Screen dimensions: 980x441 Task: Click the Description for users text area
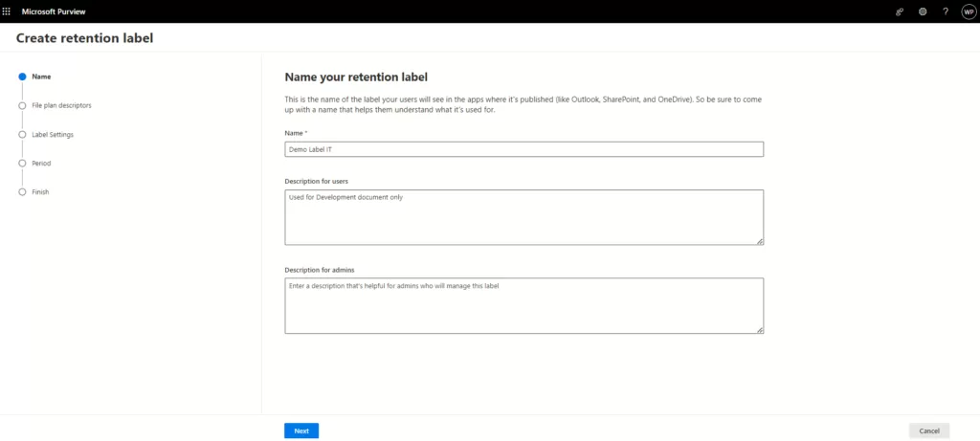coord(523,216)
